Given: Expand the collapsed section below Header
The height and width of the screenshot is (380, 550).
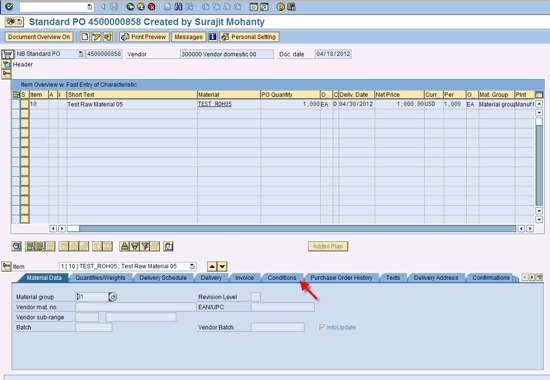Looking at the screenshot, I should coord(7,74).
